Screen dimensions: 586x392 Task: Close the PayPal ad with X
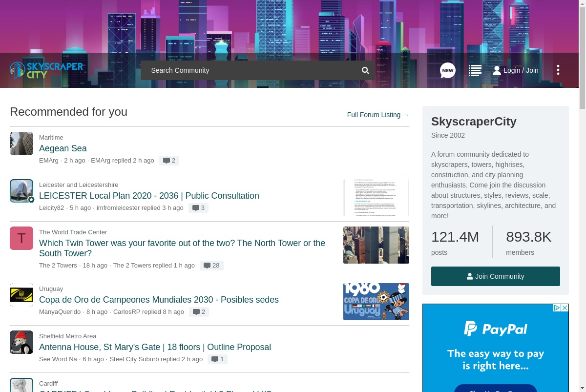(565, 308)
